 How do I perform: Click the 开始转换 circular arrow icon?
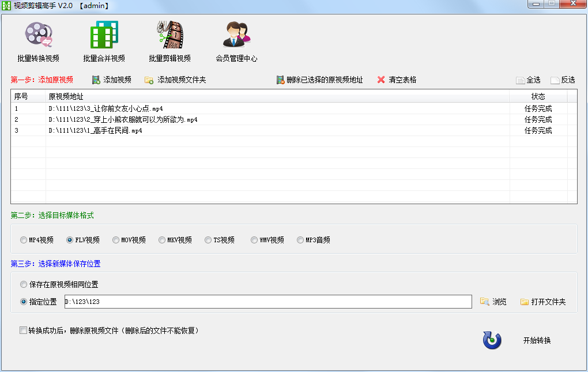pos(491,340)
